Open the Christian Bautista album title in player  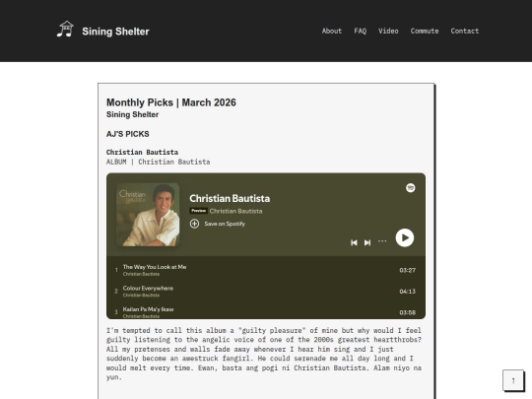tap(230, 198)
